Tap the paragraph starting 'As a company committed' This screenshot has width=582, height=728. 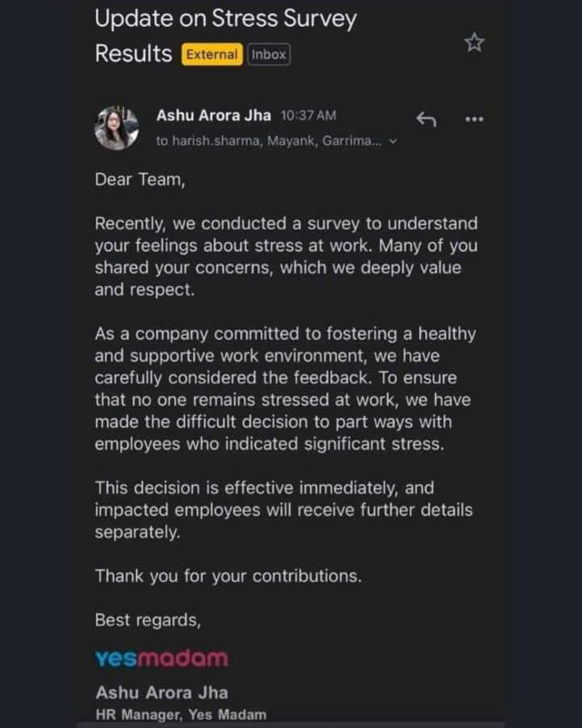tap(286, 388)
